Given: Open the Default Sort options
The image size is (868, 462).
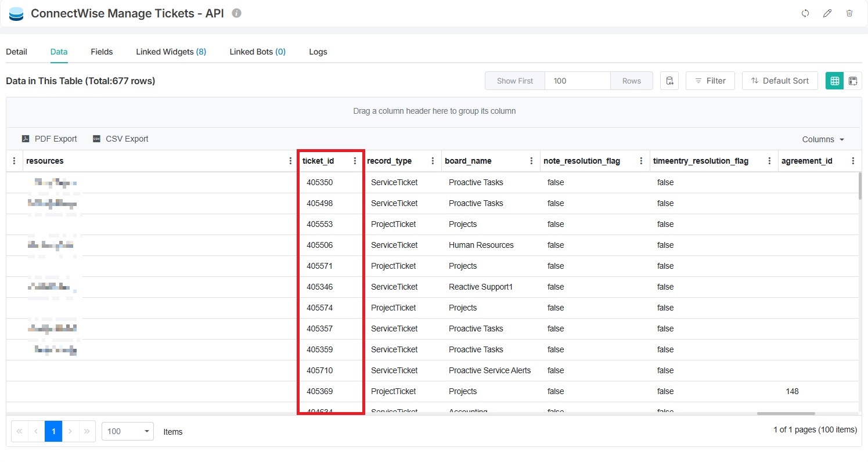Looking at the screenshot, I should coord(779,81).
